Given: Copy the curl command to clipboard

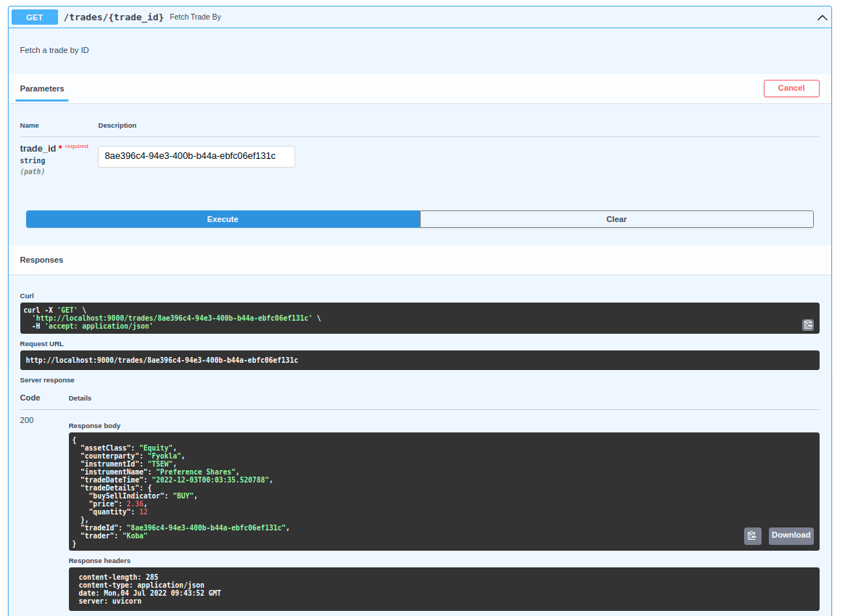Looking at the screenshot, I should [x=807, y=324].
